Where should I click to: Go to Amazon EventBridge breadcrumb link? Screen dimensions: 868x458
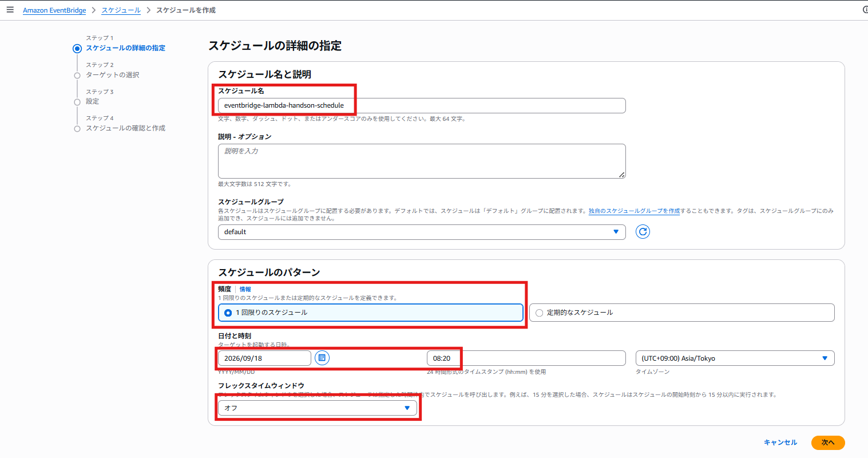[x=54, y=10]
